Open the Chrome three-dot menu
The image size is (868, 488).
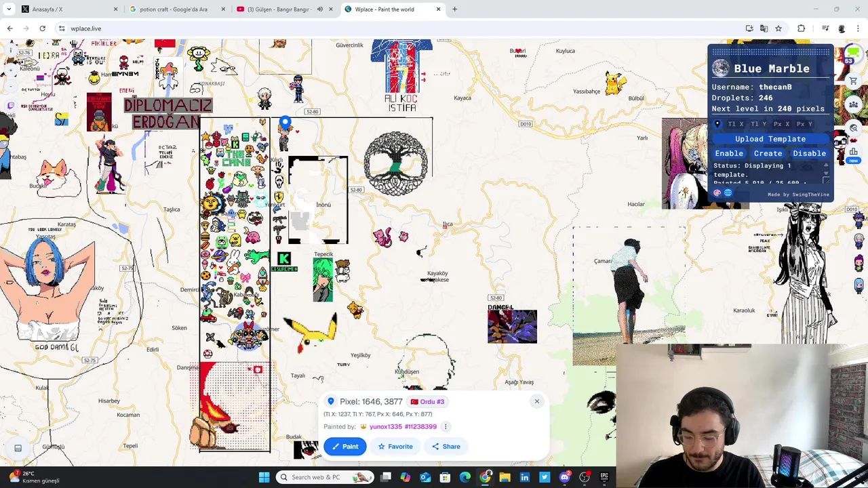pyautogui.click(x=858, y=28)
